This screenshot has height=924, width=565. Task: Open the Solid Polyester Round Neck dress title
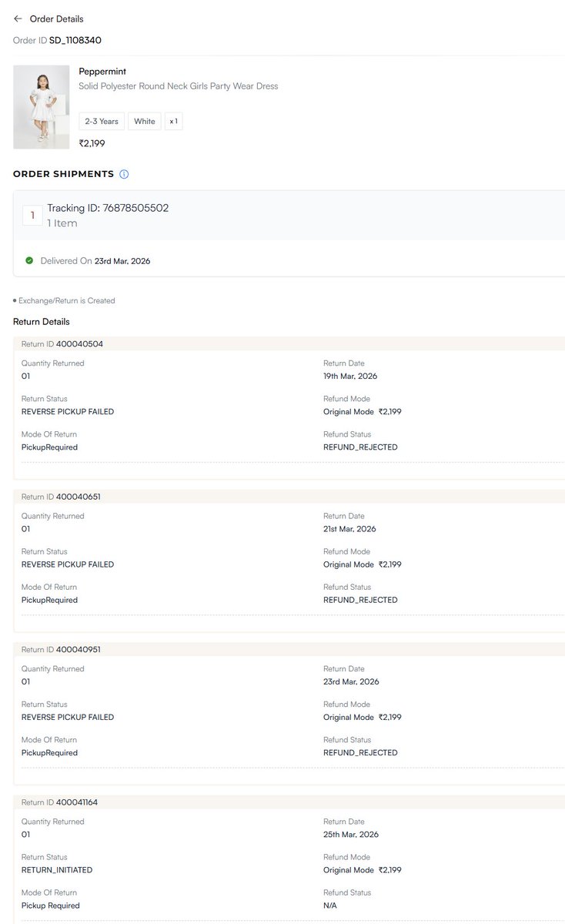[179, 86]
